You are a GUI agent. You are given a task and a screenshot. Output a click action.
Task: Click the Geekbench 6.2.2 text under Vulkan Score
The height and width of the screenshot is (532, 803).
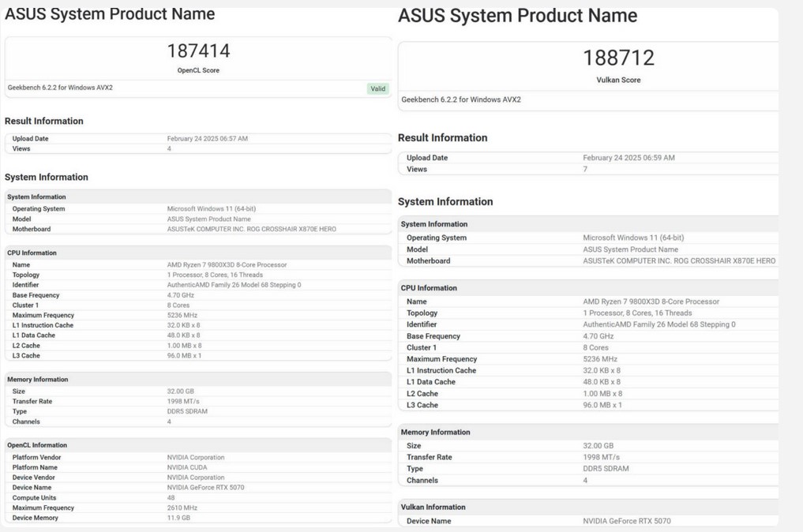[x=461, y=99]
